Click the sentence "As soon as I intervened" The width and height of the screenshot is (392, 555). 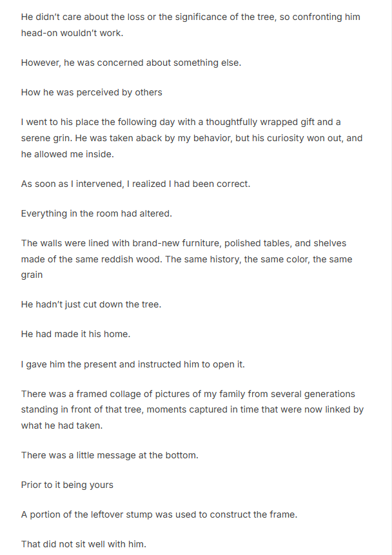(x=135, y=184)
